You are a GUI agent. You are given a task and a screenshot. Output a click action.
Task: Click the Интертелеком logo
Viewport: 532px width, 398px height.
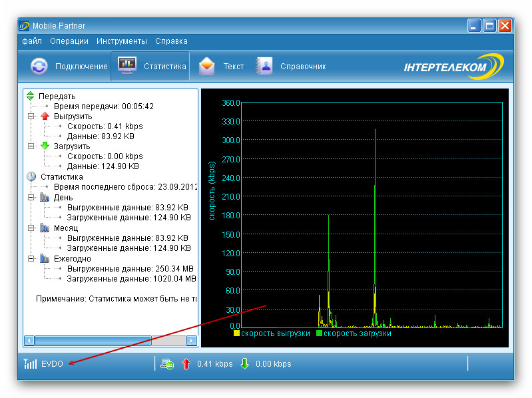click(453, 67)
